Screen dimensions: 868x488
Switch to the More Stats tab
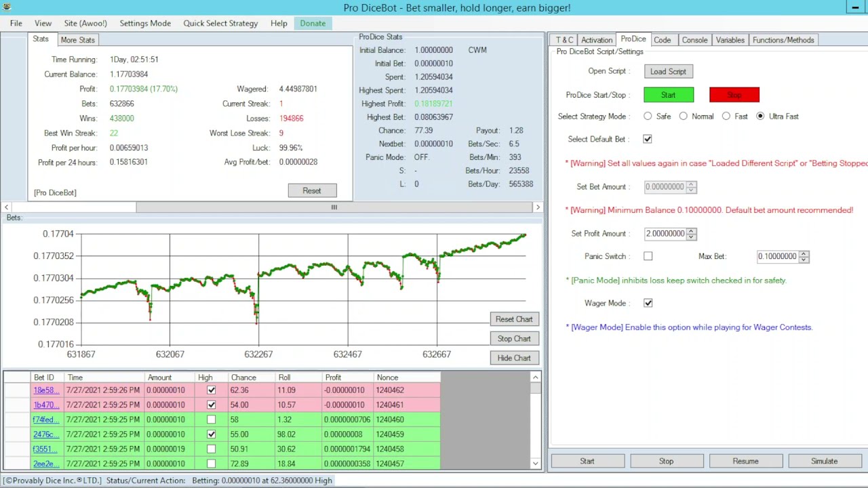pos(77,40)
